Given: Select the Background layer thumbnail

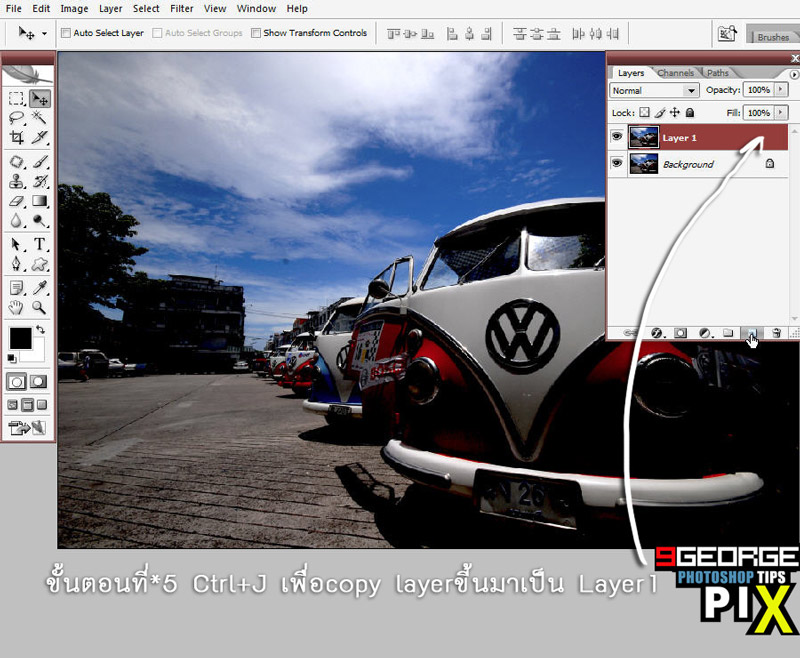Looking at the screenshot, I should tap(643, 164).
